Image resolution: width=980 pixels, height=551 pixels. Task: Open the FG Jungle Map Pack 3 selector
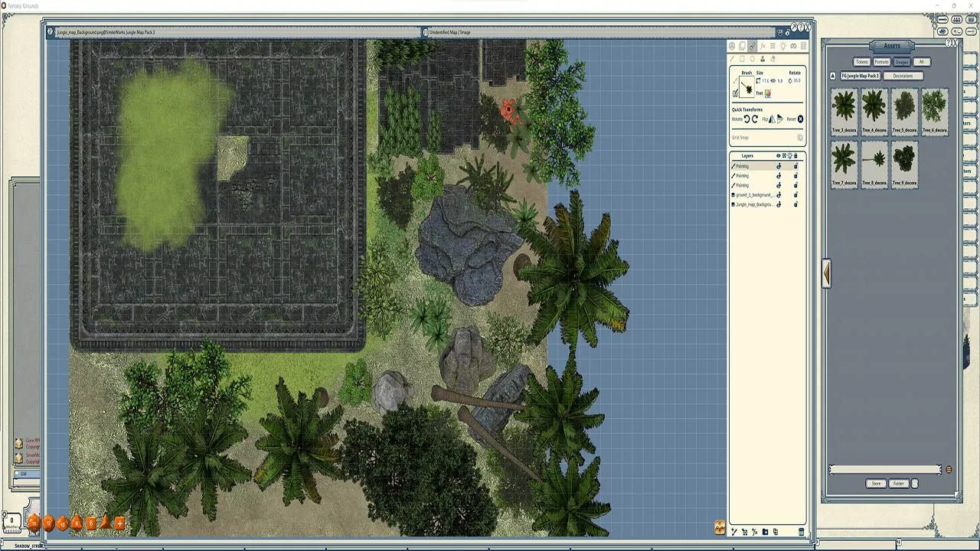click(861, 76)
